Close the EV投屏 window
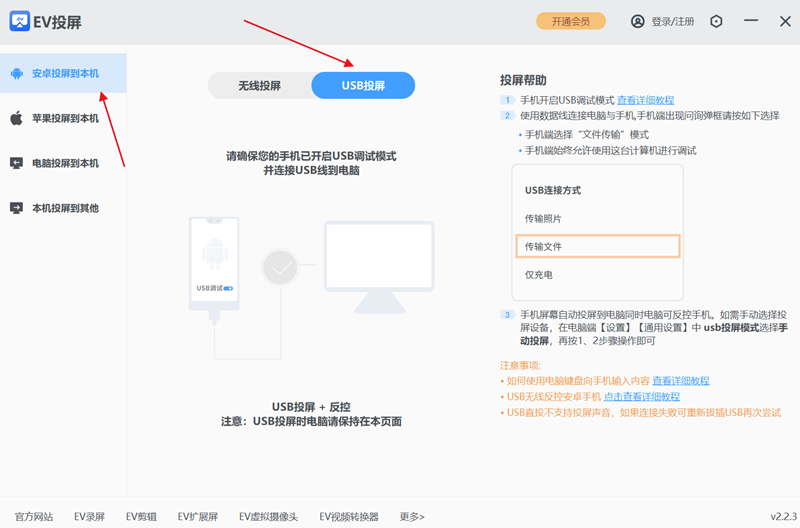This screenshot has height=528, width=800. click(x=785, y=21)
